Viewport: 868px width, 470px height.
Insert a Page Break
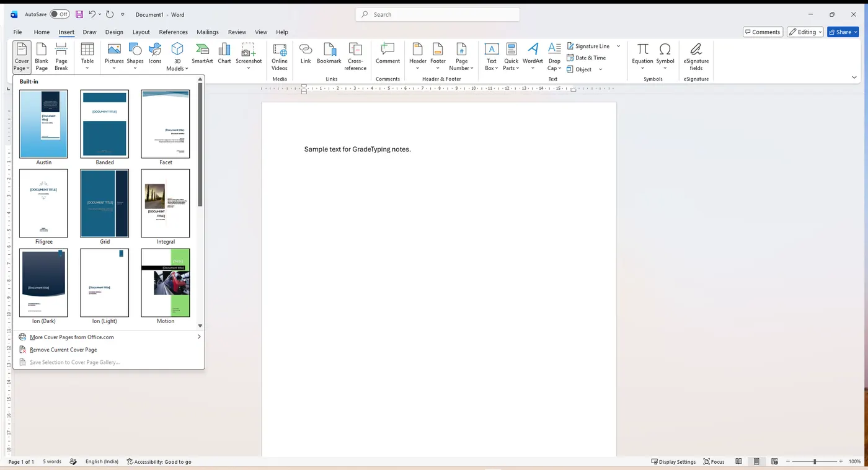(61, 57)
